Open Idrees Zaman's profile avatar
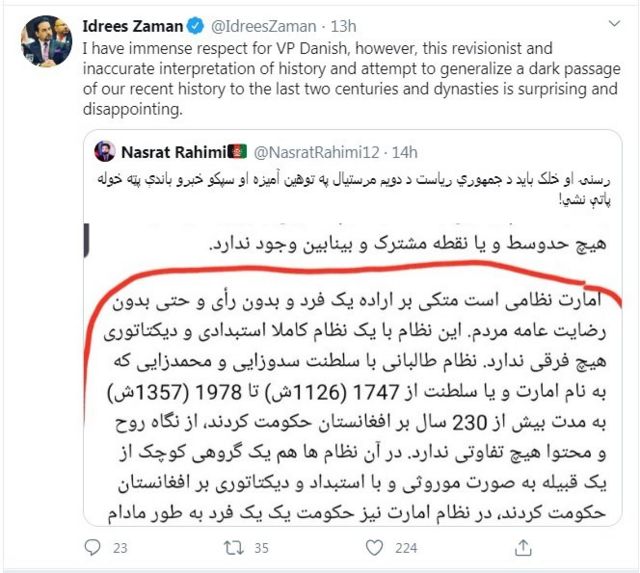The image size is (640, 573). (47, 41)
